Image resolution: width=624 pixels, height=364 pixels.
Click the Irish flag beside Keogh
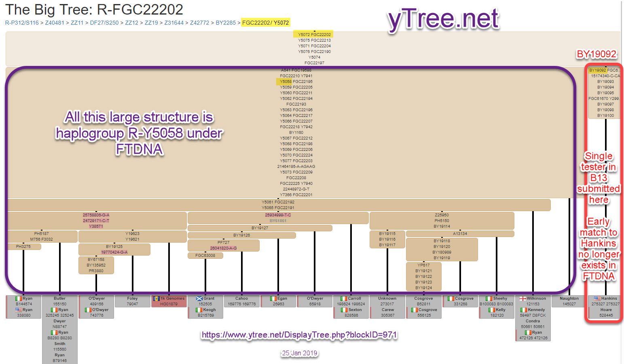pyautogui.click(x=199, y=310)
